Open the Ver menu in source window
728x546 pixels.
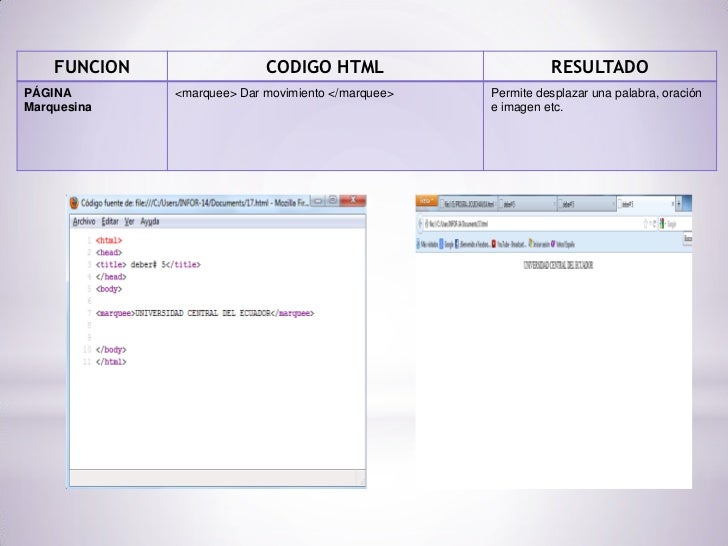tap(129, 221)
